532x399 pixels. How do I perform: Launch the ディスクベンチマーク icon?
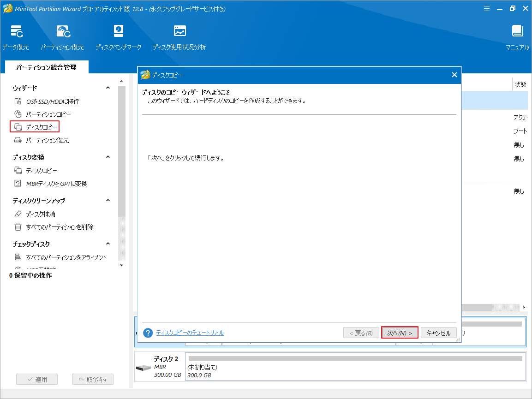click(119, 31)
